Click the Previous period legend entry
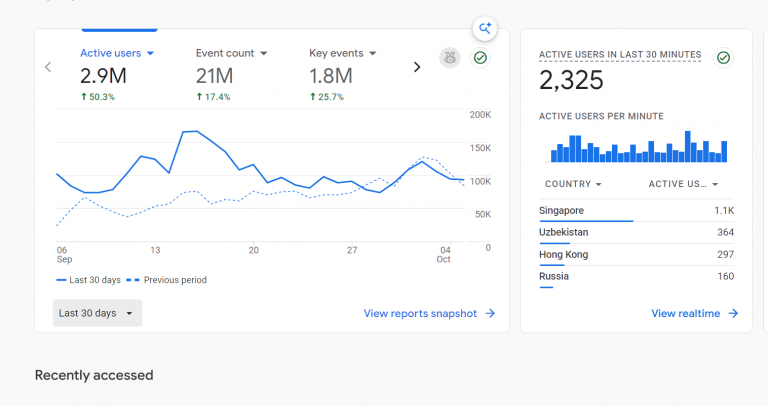Viewport: 768px width, 406px height. point(167,280)
